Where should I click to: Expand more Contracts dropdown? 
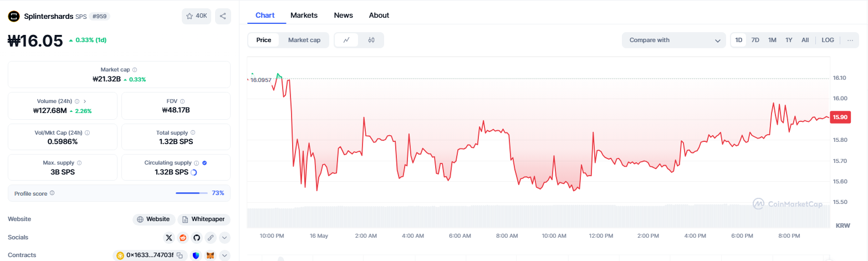click(224, 255)
